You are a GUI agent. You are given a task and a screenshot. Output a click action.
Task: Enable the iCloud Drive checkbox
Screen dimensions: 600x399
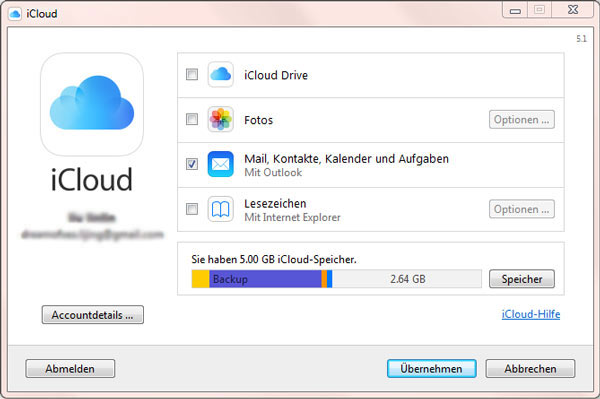pos(192,74)
